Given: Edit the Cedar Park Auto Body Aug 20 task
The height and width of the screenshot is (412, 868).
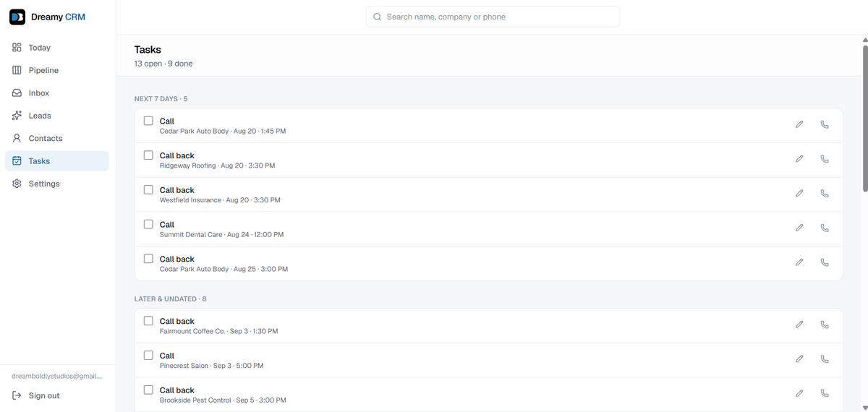Looking at the screenshot, I should (x=799, y=124).
